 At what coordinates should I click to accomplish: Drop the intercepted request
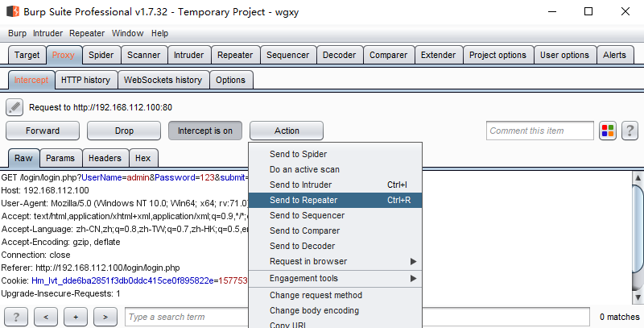point(124,131)
